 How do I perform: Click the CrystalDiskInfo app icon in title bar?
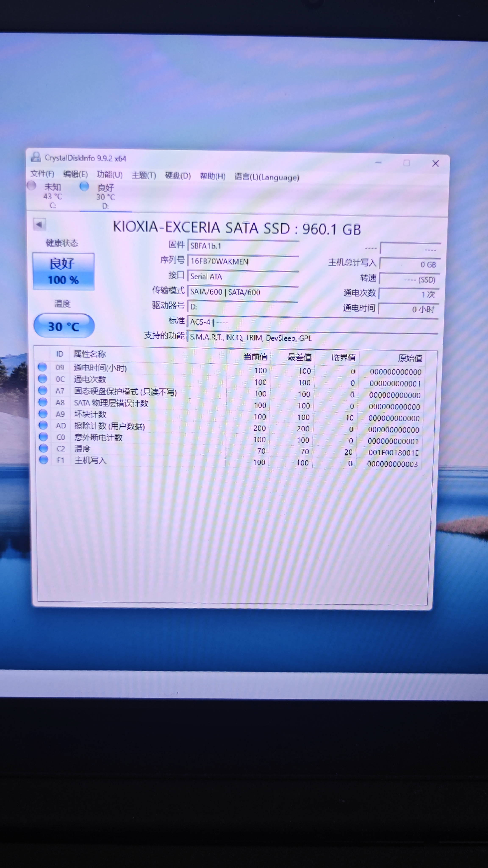pyautogui.click(x=36, y=157)
